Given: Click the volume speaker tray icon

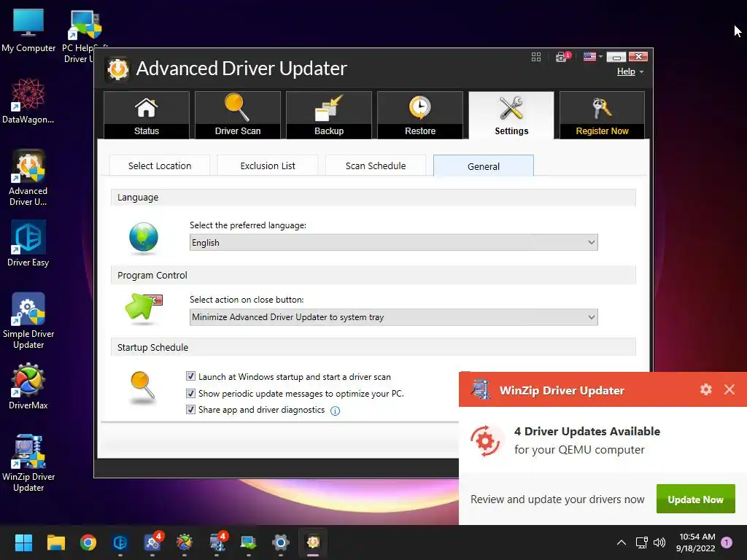Looking at the screenshot, I should tap(659, 542).
